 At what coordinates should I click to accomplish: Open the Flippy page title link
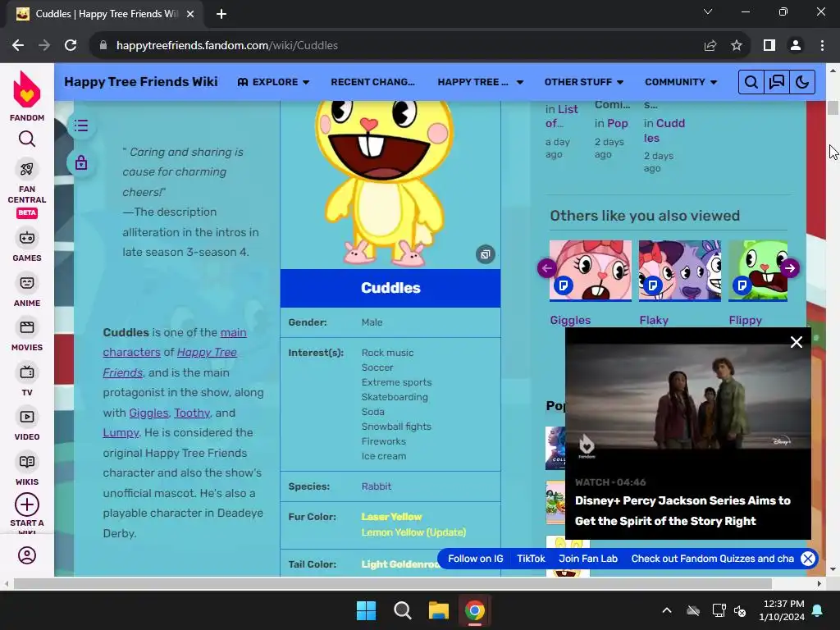click(x=745, y=321)
